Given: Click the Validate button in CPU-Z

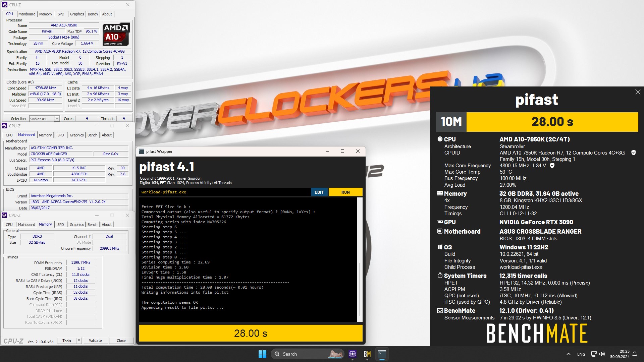Looking at the screenshot, I should (95, 341).
